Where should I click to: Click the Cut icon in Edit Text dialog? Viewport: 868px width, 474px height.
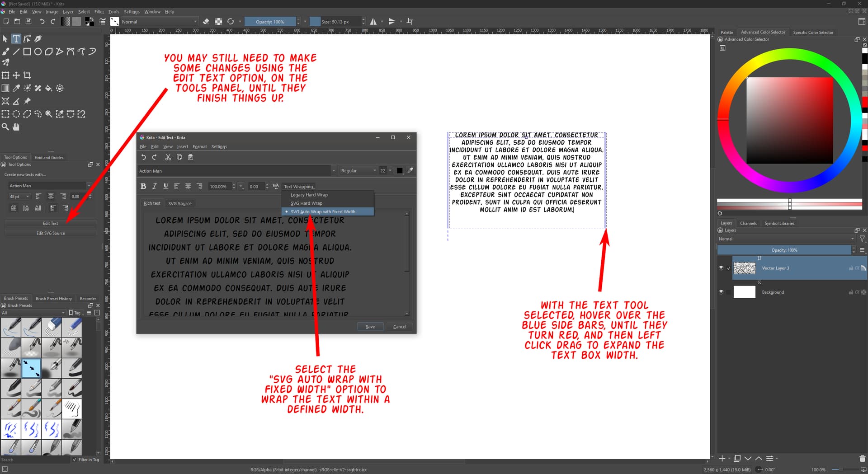[168, 157]
